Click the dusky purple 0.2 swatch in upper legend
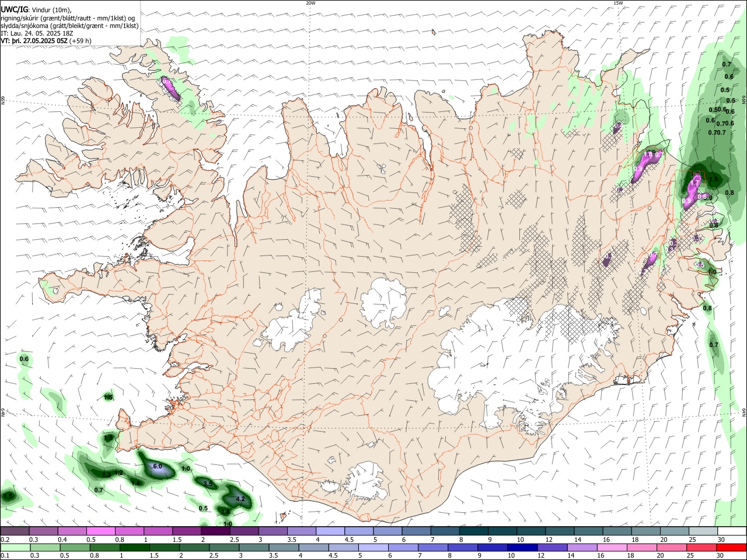 point(15,531)
